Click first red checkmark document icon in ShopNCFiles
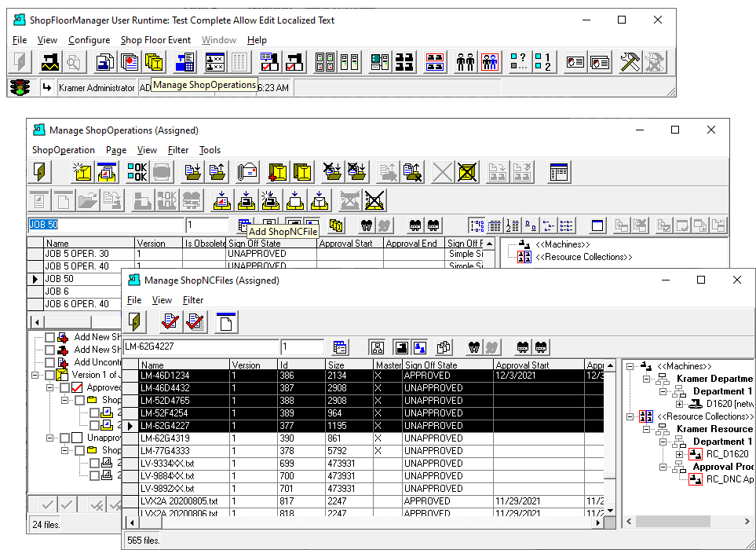Image resolution: width=756 pixels, height=550 pixels. (170, 322)
